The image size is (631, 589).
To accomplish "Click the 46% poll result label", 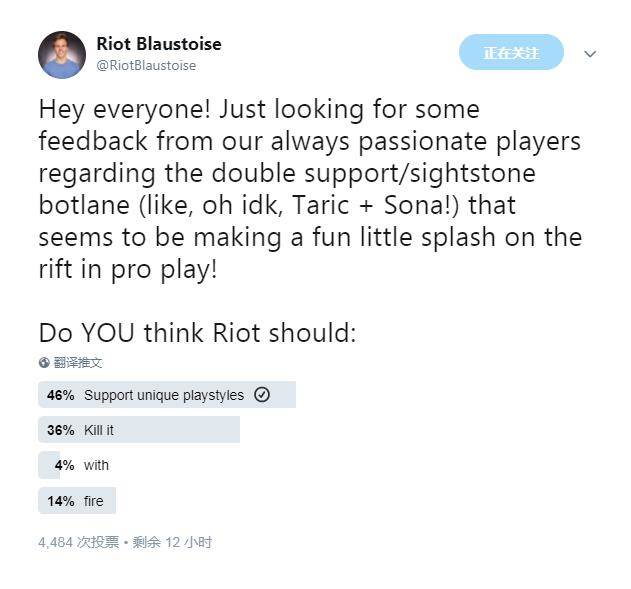I will click(x=60, y=395).
